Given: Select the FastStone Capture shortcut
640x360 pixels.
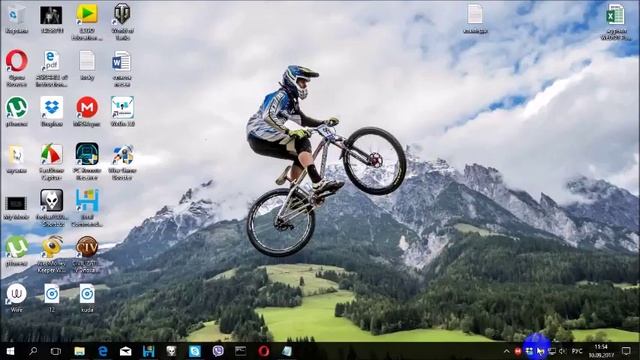Looking at the screenshot, I should coord(51,154).
